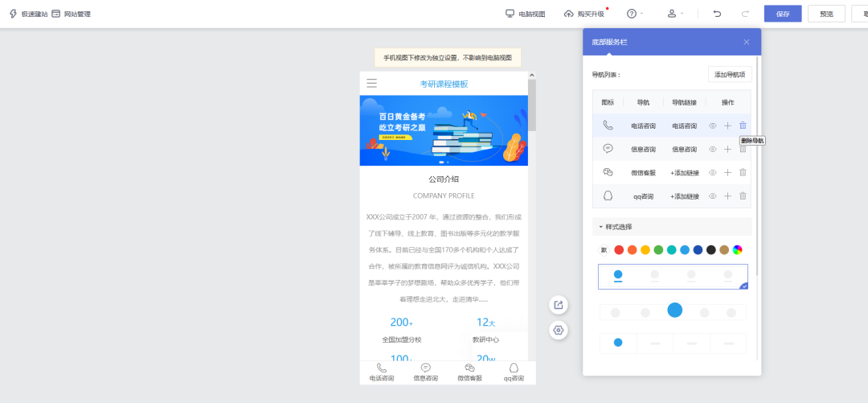The image size is (868, 403).
Task: Toggle visibility of 微信客服 row
Action: point(712,172)
